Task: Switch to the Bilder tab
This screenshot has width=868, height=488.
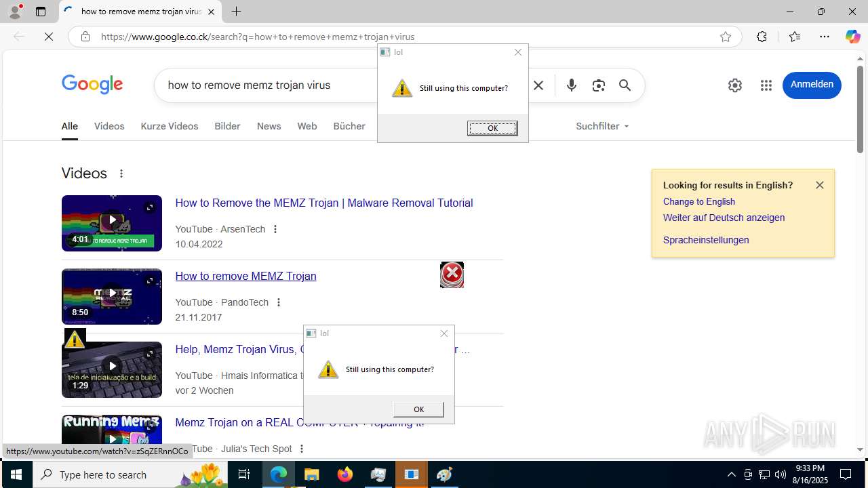Action: (x=227, y=126)
